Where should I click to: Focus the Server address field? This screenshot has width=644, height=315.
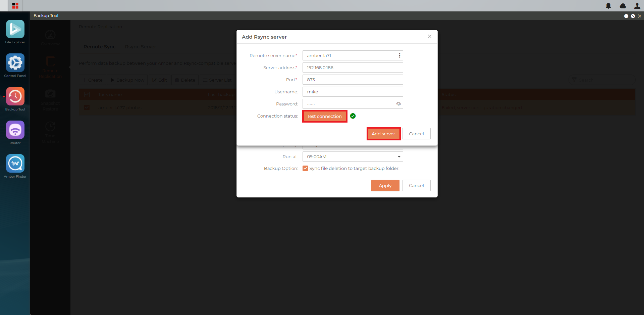(353, 67)
